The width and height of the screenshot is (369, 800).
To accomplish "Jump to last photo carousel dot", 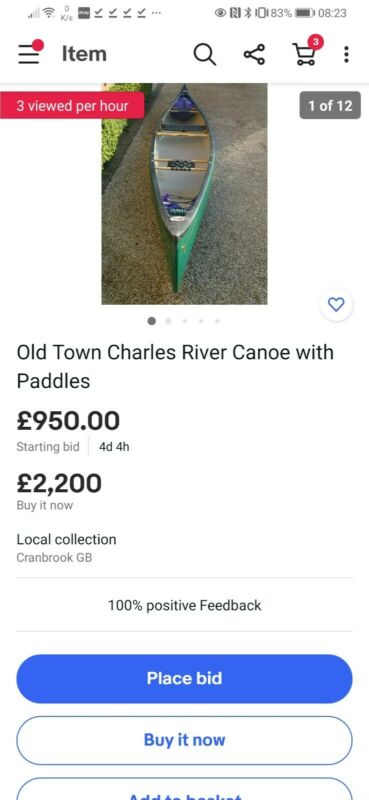I will 217,321.
